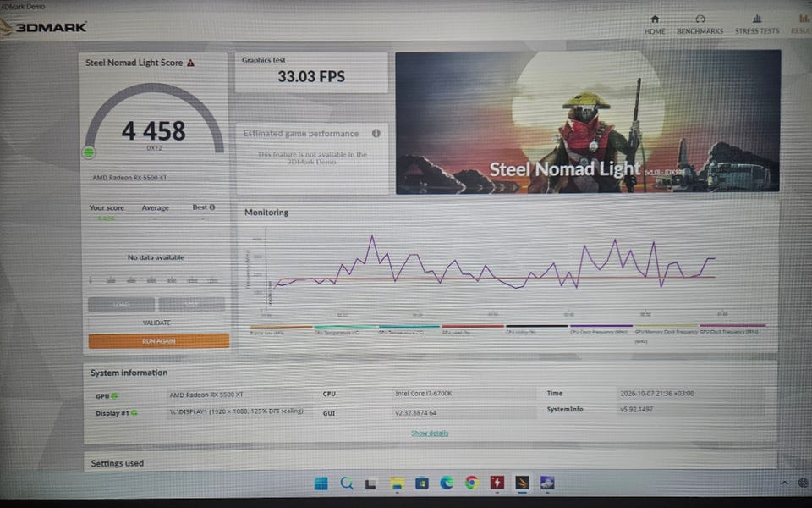This screenshot has height=508, width=812.
Task: Toggle the purple CPU Clock Frequency legend swatch
Action: [x=601, y=326]
